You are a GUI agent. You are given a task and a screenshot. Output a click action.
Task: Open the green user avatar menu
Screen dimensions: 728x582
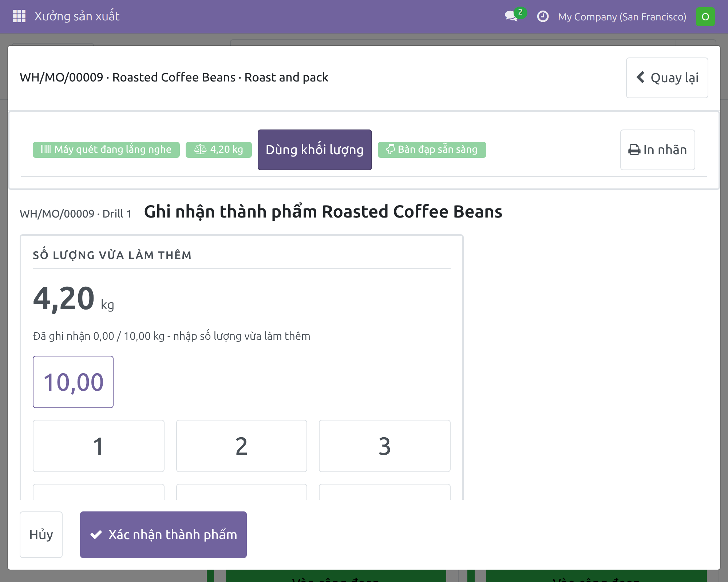705,17
